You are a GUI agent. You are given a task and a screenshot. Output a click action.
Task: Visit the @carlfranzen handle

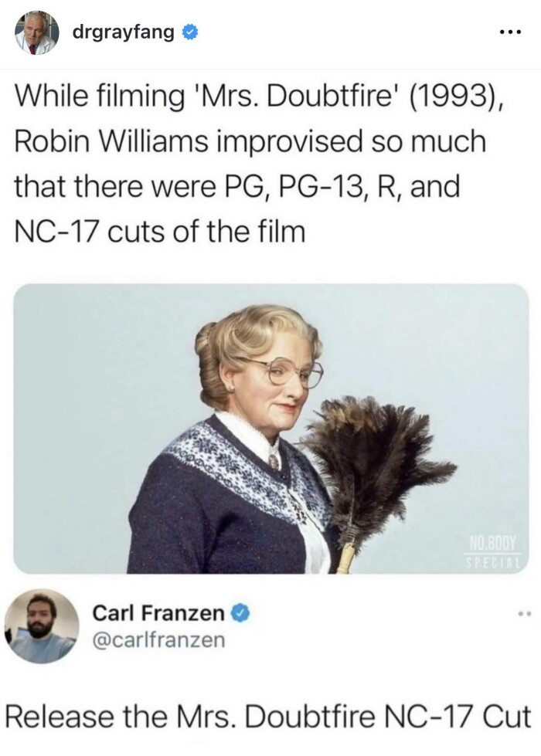[158, 640]
